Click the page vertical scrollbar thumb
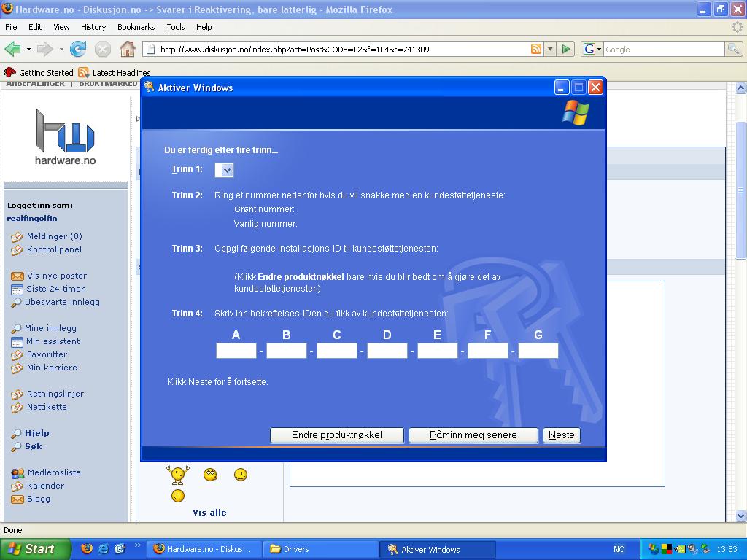Viewport: 747px width, 560px height. click(x=741, y=190)
